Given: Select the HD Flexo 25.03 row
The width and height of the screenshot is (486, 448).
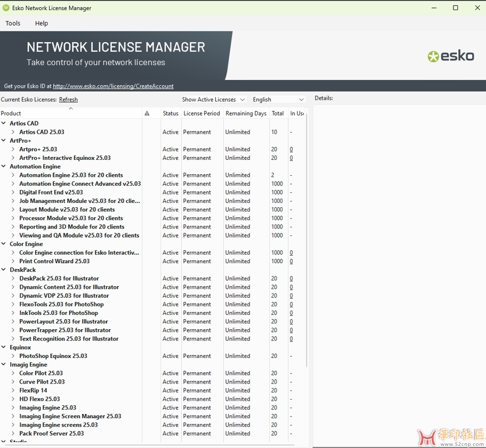Looking at the screenshot, I should click(x=39, y=399).
